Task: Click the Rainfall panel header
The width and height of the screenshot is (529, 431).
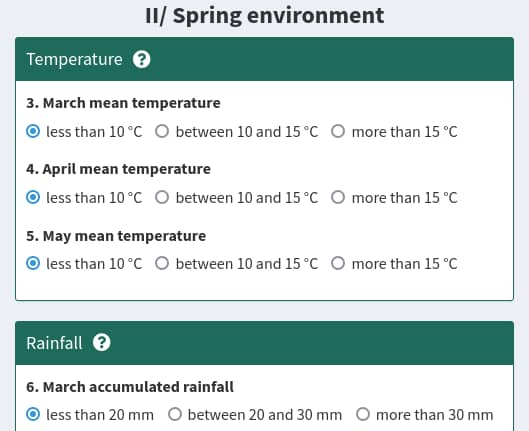Action: click(264, 343)
